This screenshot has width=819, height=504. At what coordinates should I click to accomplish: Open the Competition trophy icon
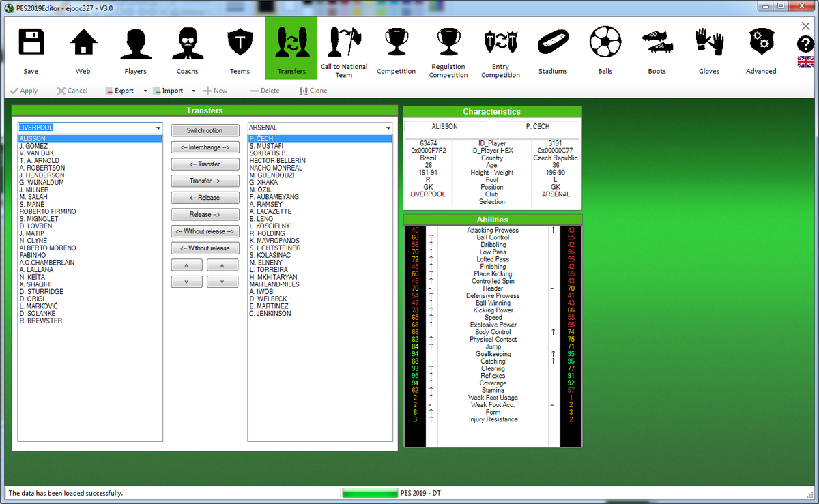[396, 42]
